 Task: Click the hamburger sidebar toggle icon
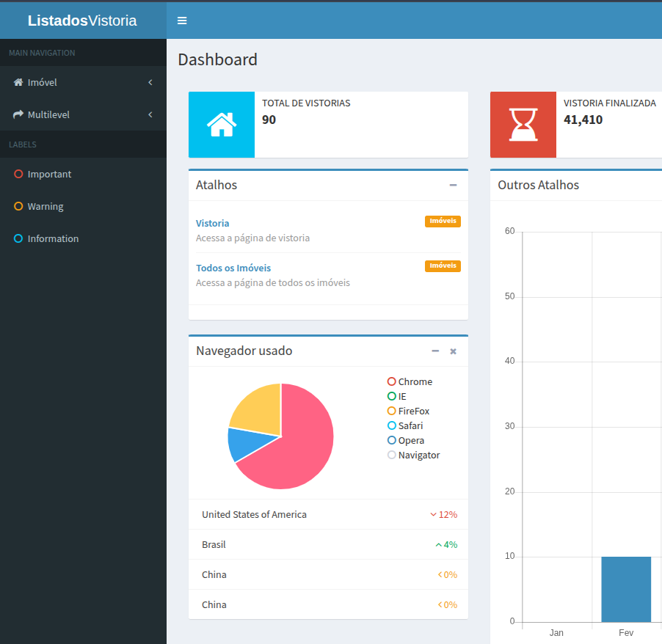point(181,21)
